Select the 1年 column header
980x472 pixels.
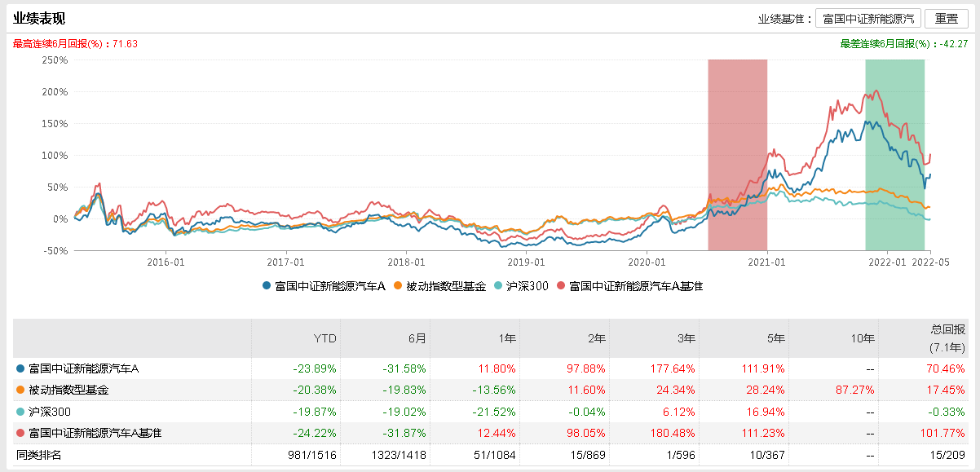[507, 338]
